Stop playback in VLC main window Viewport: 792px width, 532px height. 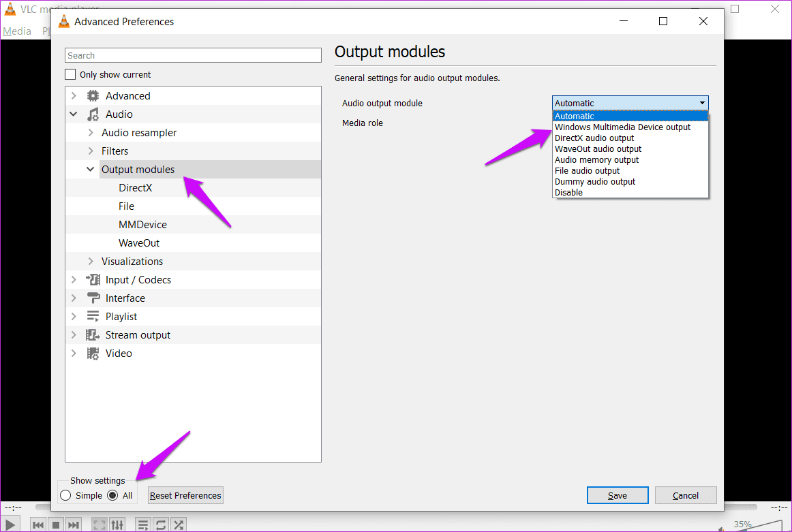(x=56, y=525)
